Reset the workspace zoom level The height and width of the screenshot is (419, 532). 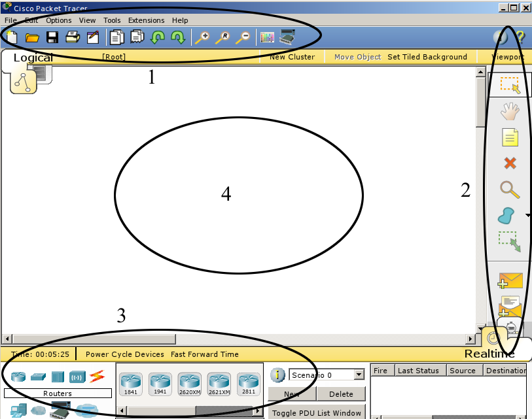coord(223,37)
